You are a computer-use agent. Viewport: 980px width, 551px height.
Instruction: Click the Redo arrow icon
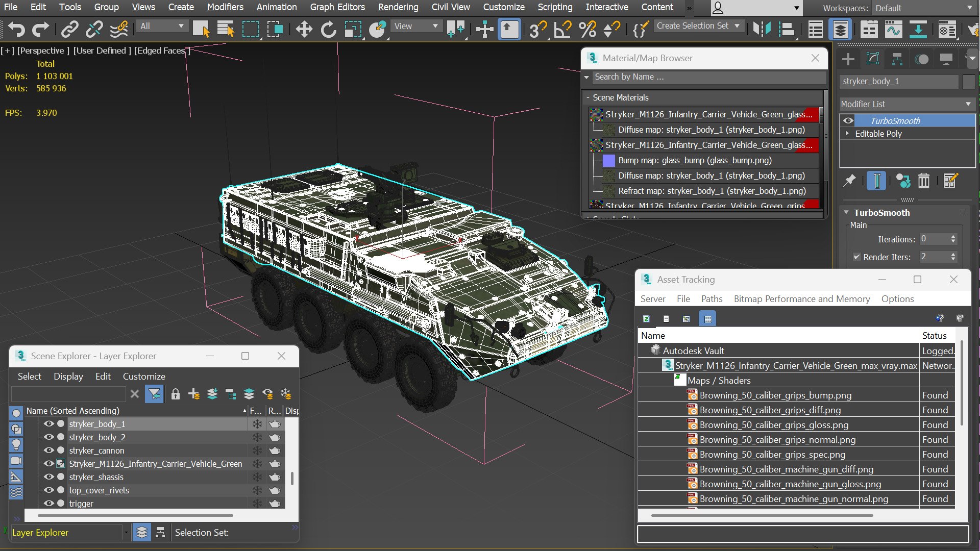pyautogui.click(x=41, y=29)
